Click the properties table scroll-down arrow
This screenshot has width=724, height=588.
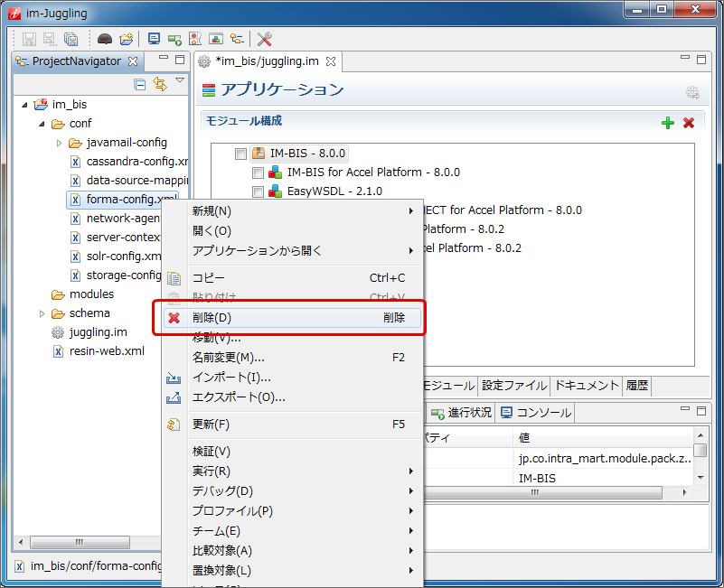click(x=700, y=477)
